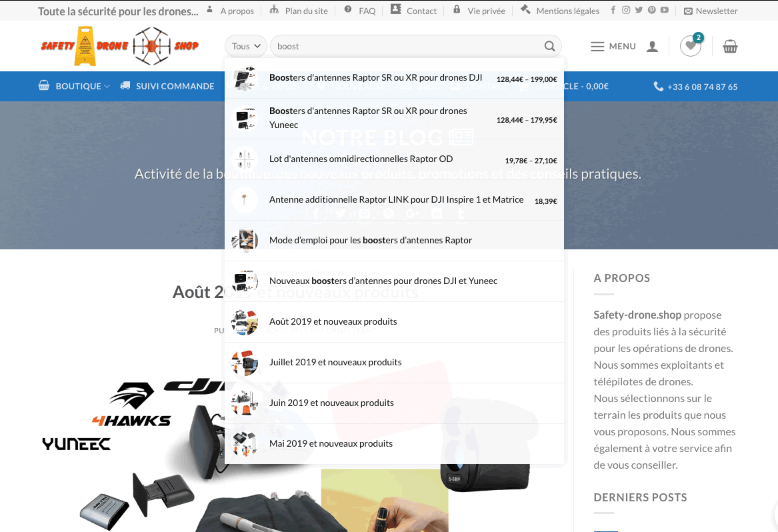778x532 pixels.
Task: Click the 18,39€ price
Action: pyautogui.click(x=546, y=201)
